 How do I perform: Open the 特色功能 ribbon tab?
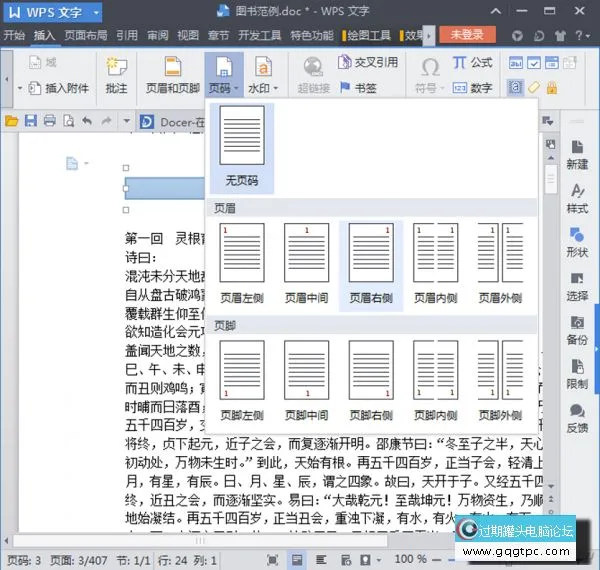312,35
